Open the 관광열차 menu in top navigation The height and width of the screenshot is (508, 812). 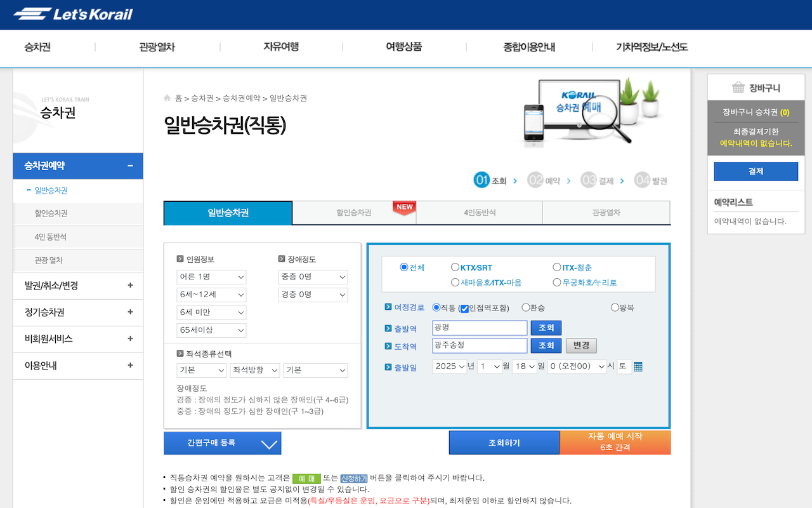coord(157,47)
